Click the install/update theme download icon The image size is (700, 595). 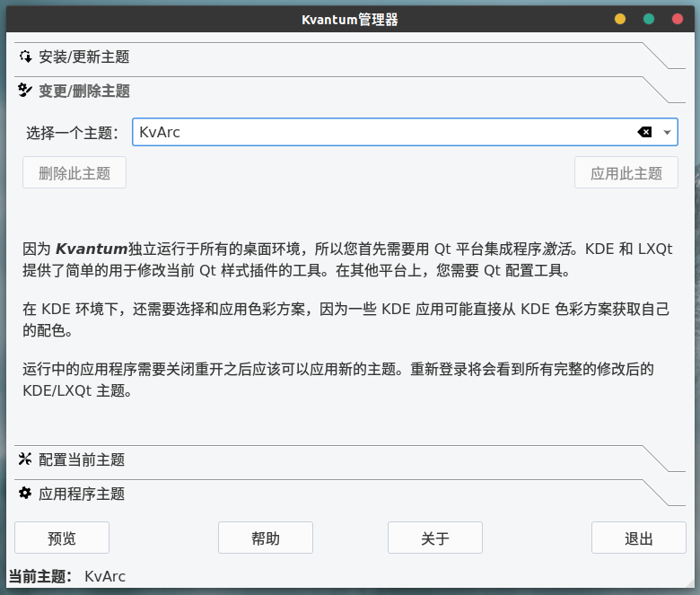(x=25, y=57)
